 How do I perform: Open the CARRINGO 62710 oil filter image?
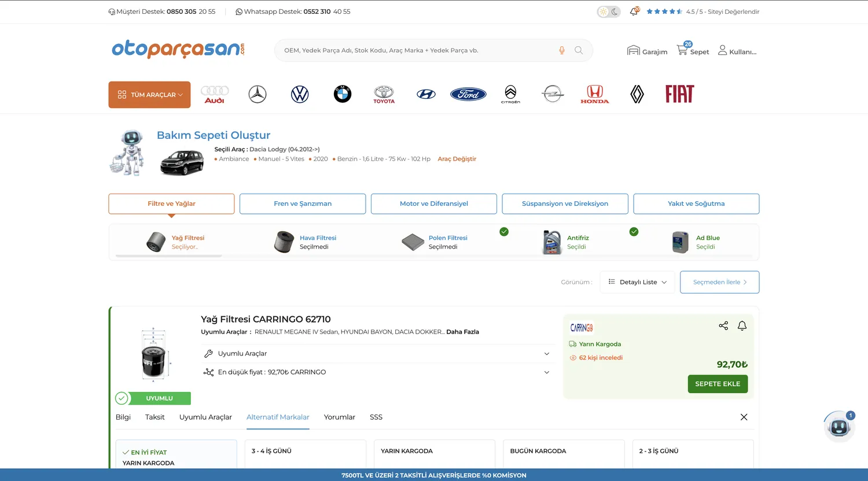153,355
